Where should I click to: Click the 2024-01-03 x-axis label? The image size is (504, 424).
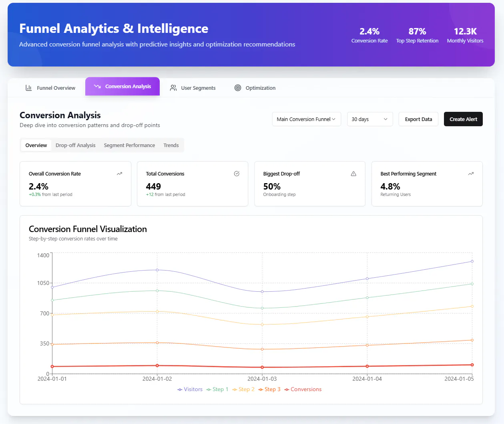(x=262, y=379)
